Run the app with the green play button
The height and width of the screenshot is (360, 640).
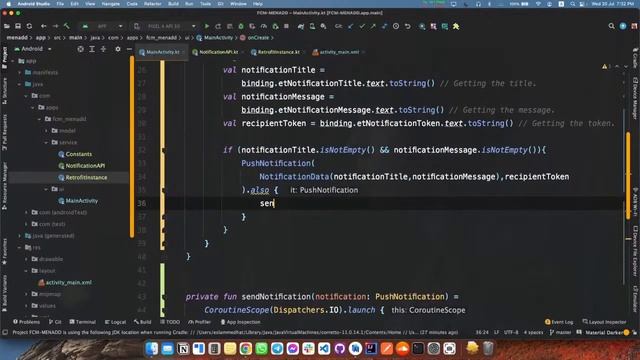click(207, 26)
